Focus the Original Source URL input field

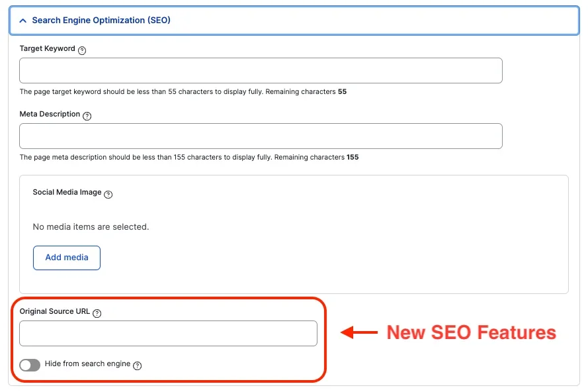168,334
